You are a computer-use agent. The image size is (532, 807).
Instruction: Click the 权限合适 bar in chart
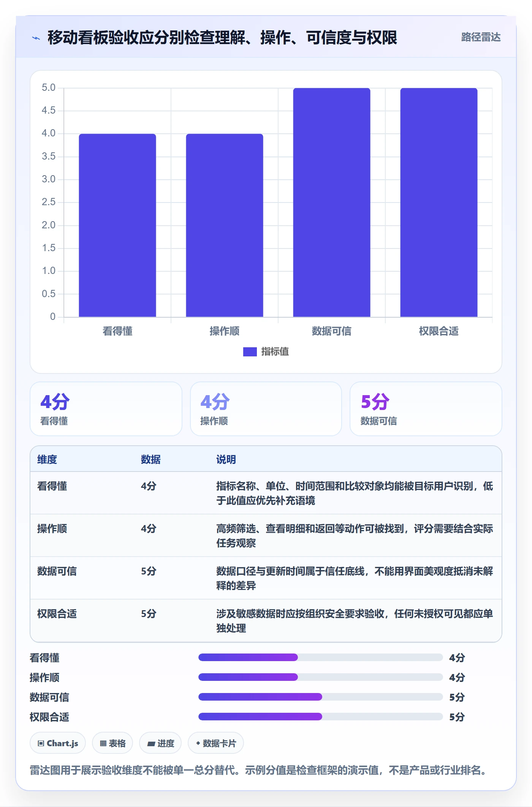(x=439, y=203)
